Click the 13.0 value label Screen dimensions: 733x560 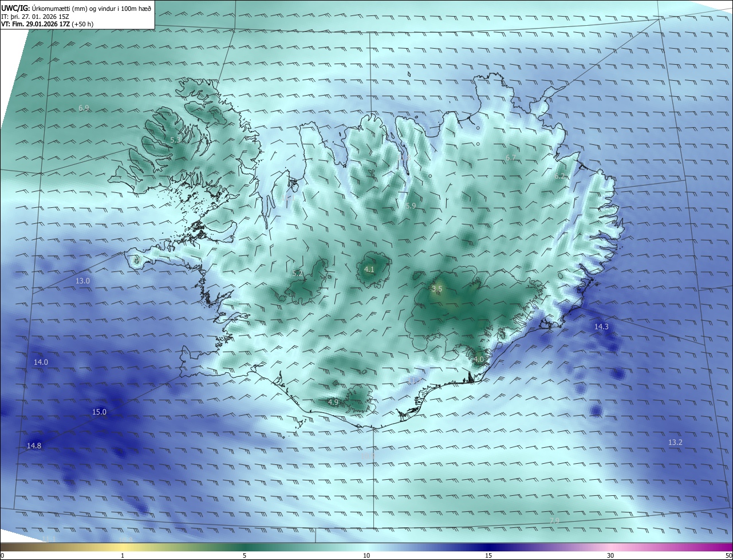pos(83,281)
